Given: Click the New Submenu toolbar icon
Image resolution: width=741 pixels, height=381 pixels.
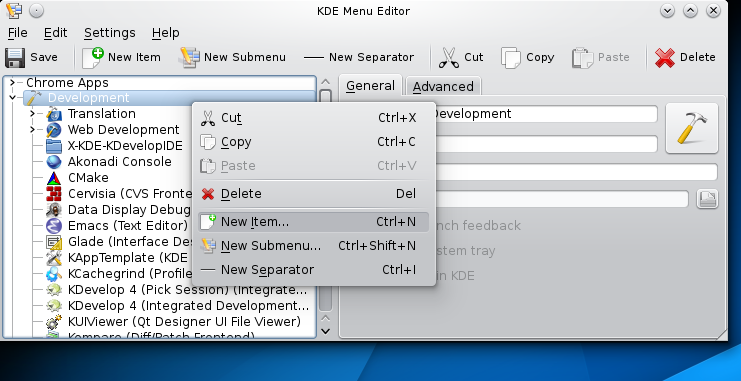Looking at the screenshot, I should 189,58.
